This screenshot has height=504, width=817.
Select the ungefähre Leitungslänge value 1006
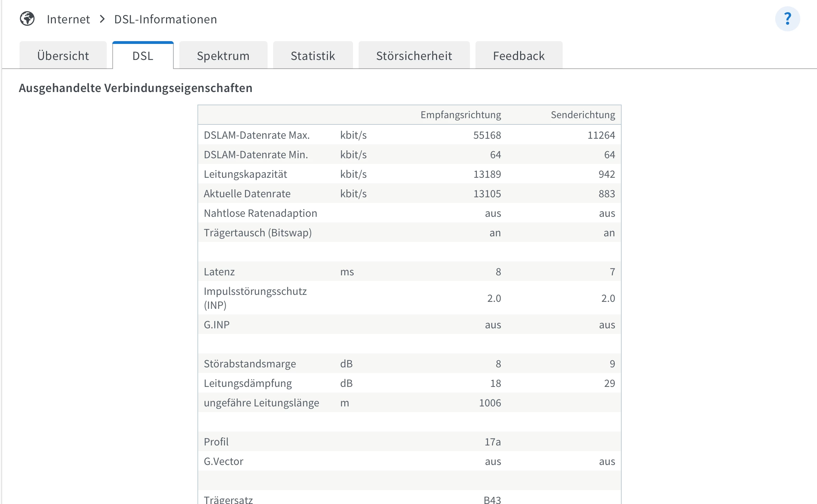(490, 403)
